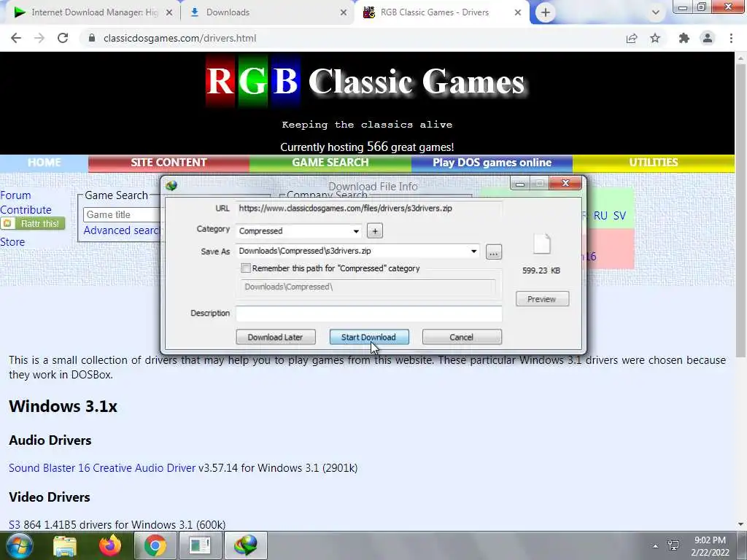Open the HOME navigation menu
The image size is (747, 560).
pos(44,163)
